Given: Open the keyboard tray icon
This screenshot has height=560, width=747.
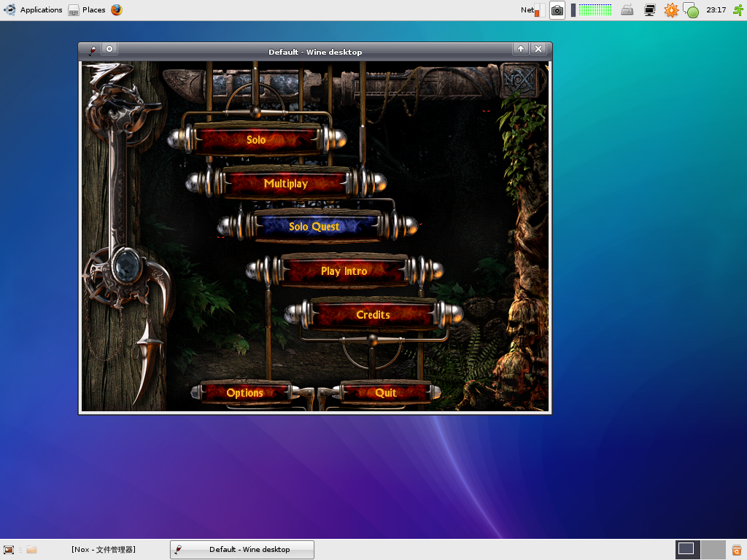Looking at the screenshot, I should 627,10.
